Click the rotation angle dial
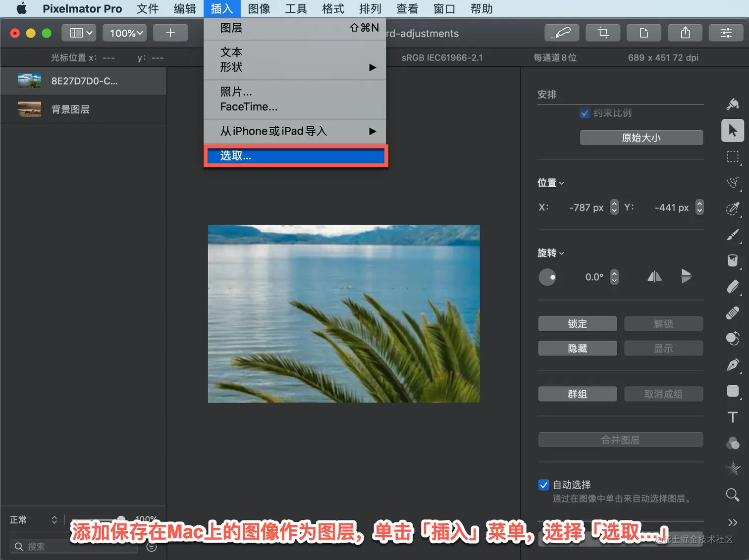 tap(547, 277)
